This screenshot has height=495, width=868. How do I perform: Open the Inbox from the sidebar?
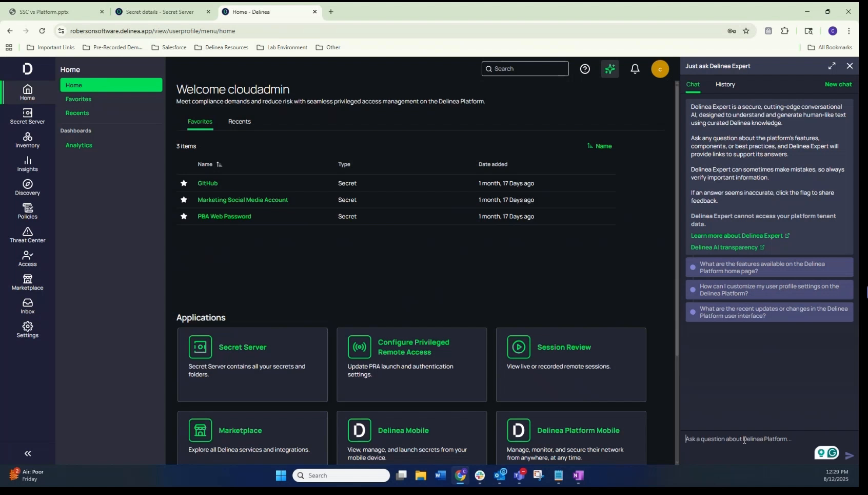pos(27,306)
